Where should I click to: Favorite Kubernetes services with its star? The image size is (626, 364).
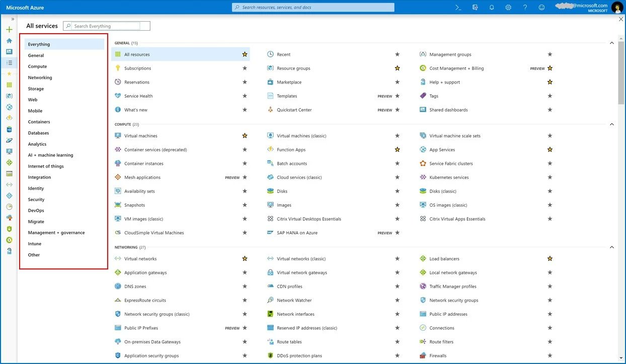550,177
